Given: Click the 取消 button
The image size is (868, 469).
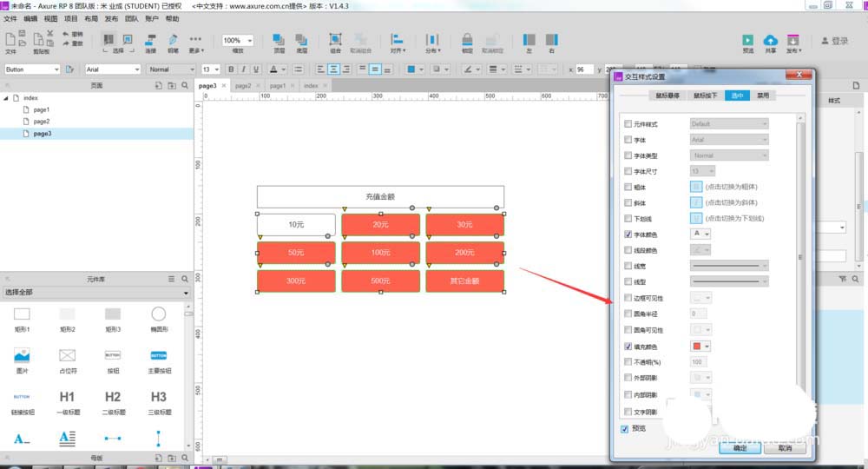Looking at the screenshot, I should pyautogui.click(x=785, y=448).
